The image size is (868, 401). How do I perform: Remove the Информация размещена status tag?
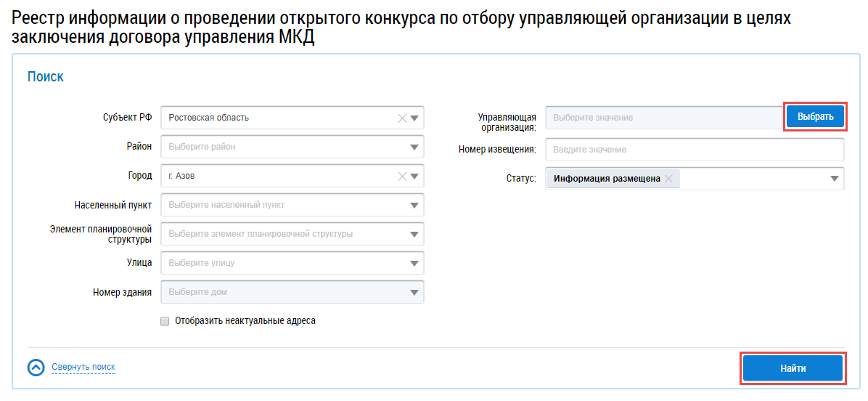point(668,179)
